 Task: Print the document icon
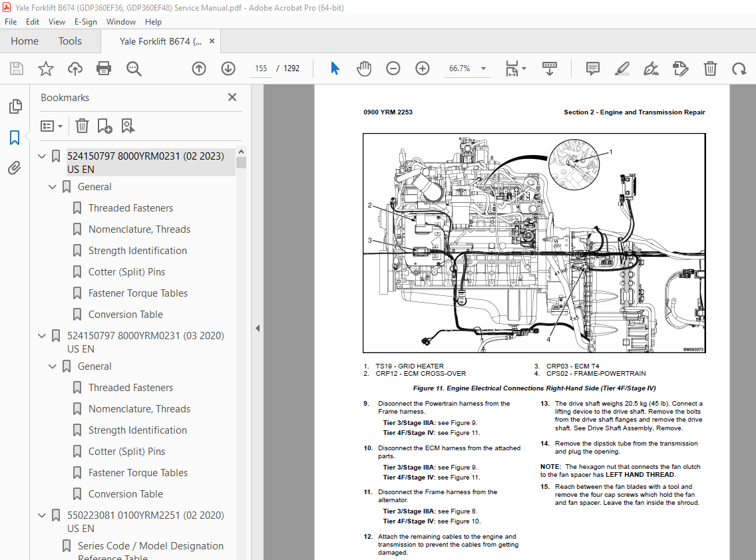(104, 69)
